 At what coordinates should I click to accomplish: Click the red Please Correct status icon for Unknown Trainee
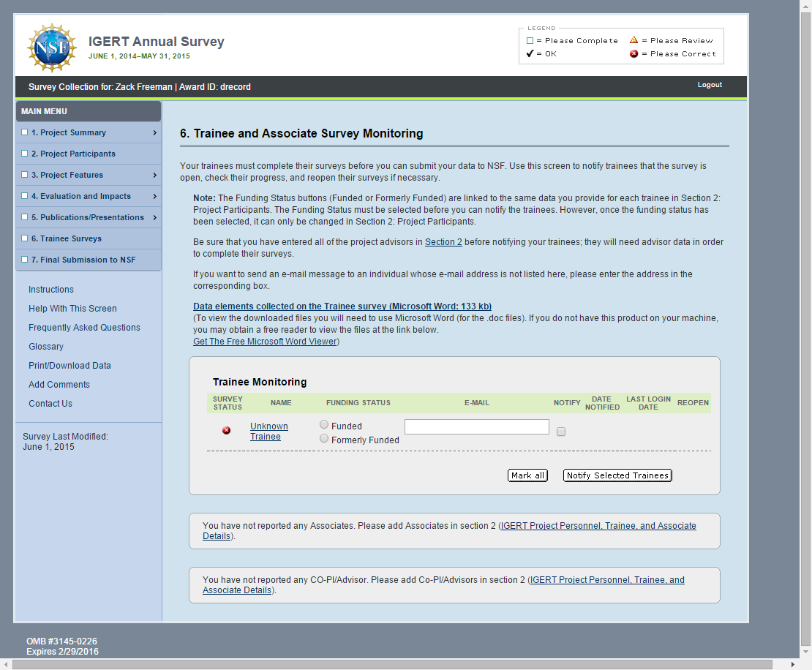pyautogui.click(x=226, y=430)
